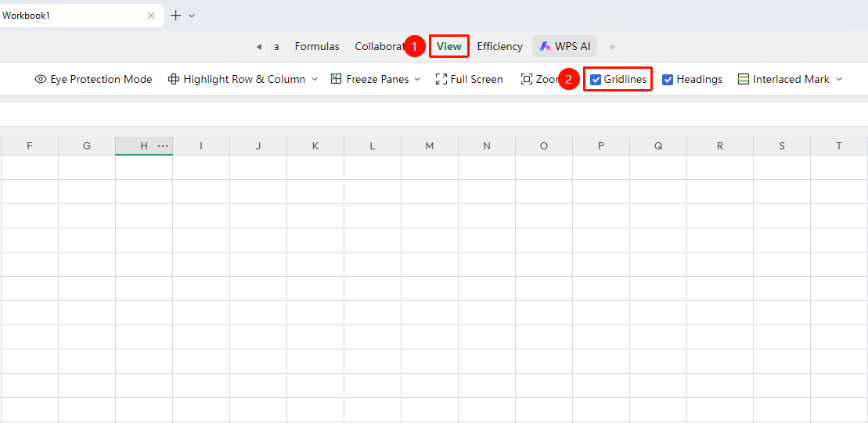Select column K header
The width and height of the screenshot is (868, 423).
click(x=315, y=146)
